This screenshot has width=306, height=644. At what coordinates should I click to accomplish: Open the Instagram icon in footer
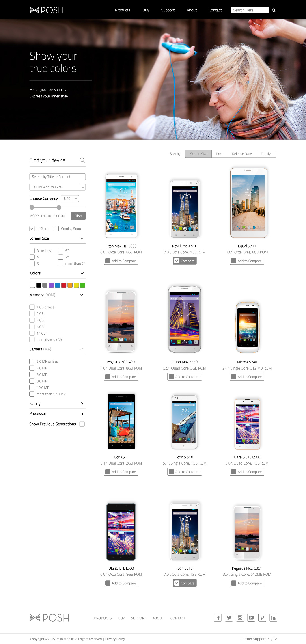pyautogui.click(x=240, y=618)
